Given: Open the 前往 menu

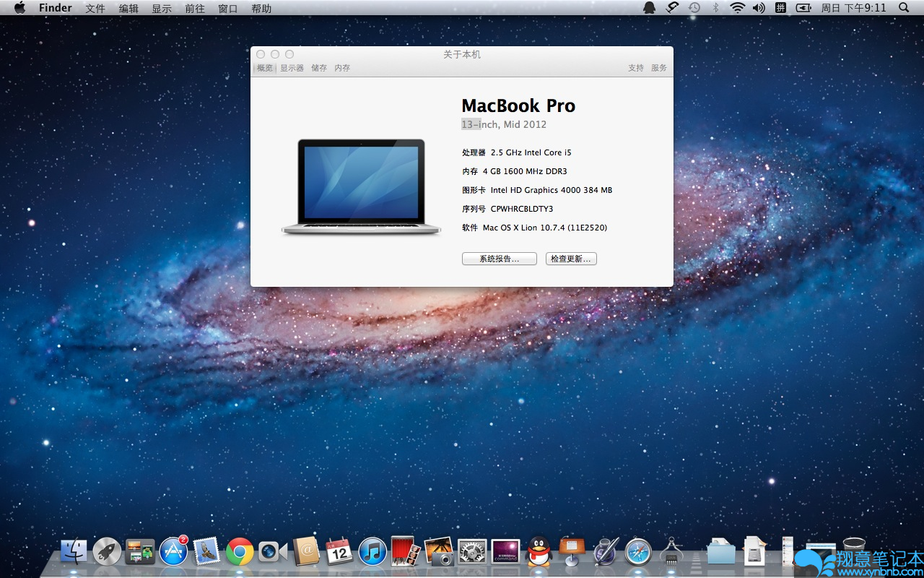Looking at the screenshot, I should tap(195, 9).
